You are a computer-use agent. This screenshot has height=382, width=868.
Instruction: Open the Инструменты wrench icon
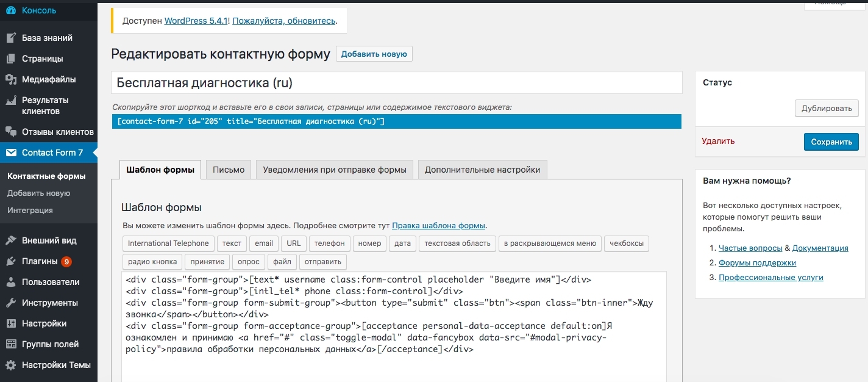click(11, 303)
